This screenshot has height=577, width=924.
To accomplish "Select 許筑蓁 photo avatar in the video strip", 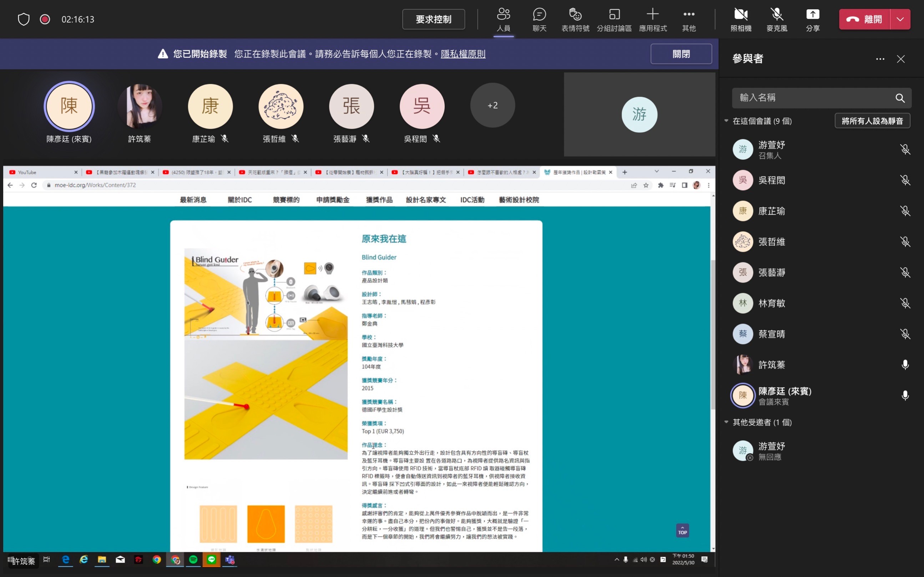I will click(140, 106).
